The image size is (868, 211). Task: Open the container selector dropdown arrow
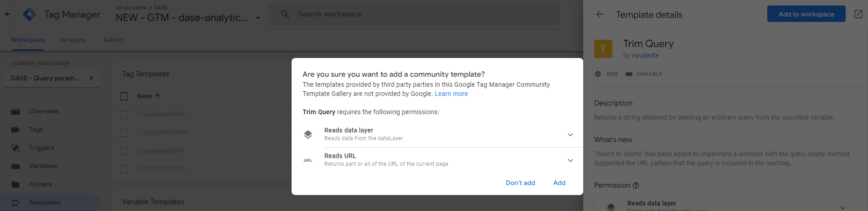[258, 18]
